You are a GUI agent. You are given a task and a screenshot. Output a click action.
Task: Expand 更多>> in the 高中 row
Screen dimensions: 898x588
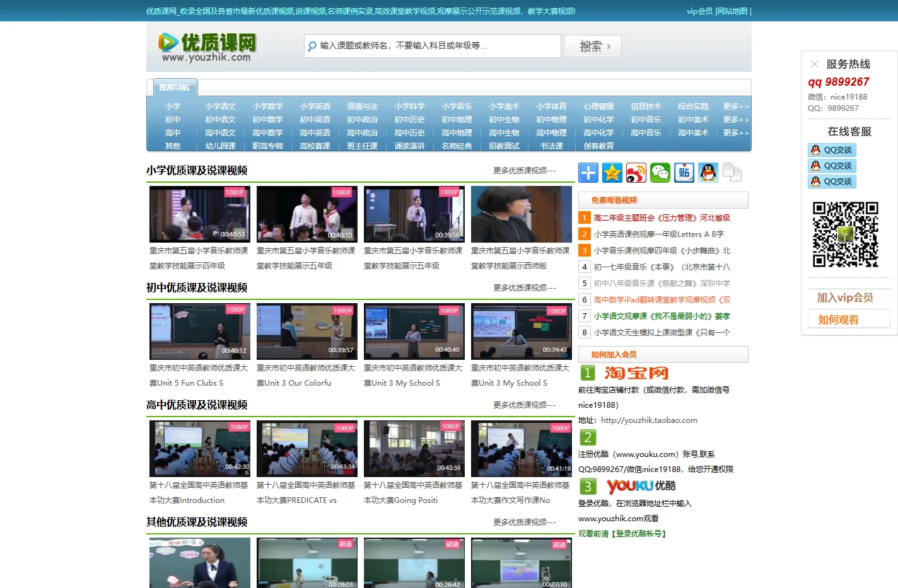point(736,133)
